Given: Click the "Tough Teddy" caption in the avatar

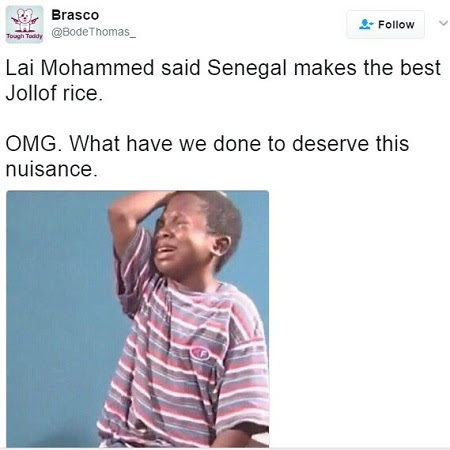Looking at the screenshot, I should tap(25, 36).
